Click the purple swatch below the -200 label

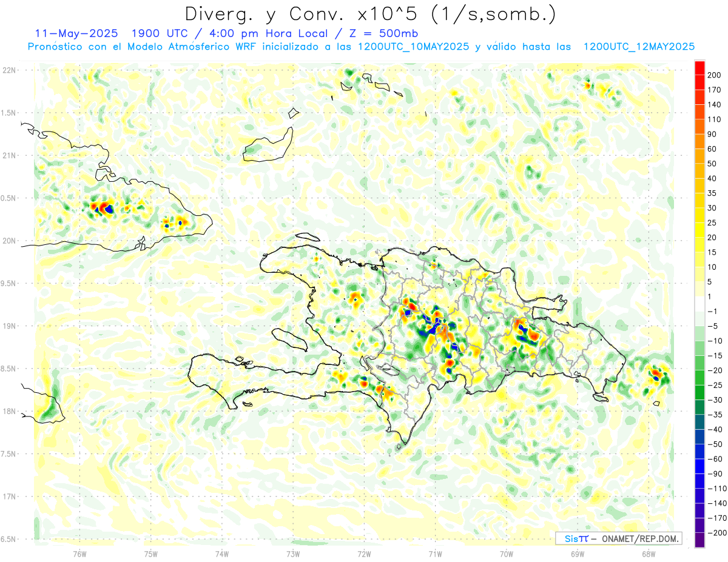click(x=699, y=540)
